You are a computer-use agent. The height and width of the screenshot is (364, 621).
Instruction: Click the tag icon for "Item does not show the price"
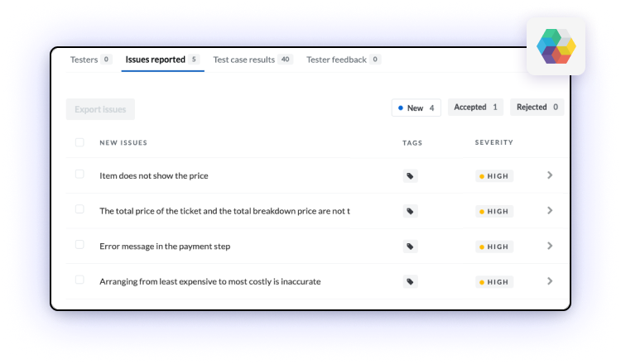click(410, 176)
